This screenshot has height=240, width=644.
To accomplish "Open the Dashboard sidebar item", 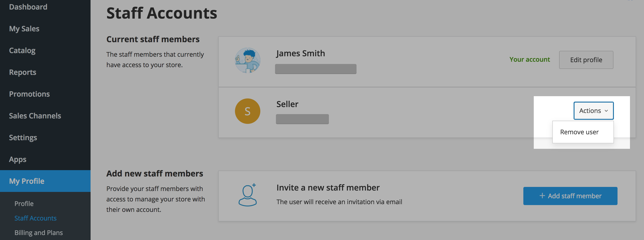I will pos(28,7).
